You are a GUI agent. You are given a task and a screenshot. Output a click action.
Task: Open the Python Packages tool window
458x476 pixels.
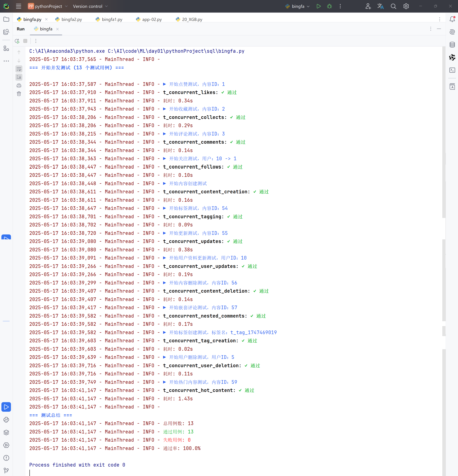(x=6, y=433)
